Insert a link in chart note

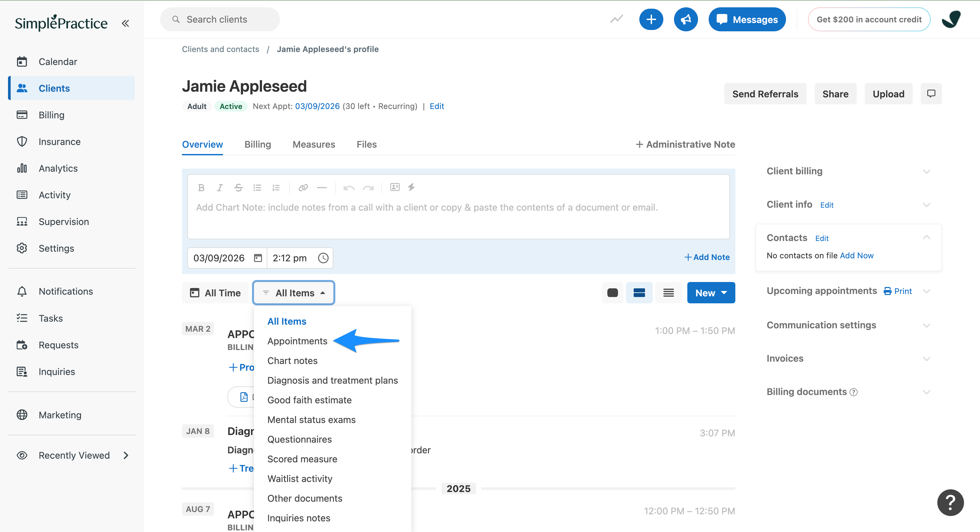coord(303,188)
